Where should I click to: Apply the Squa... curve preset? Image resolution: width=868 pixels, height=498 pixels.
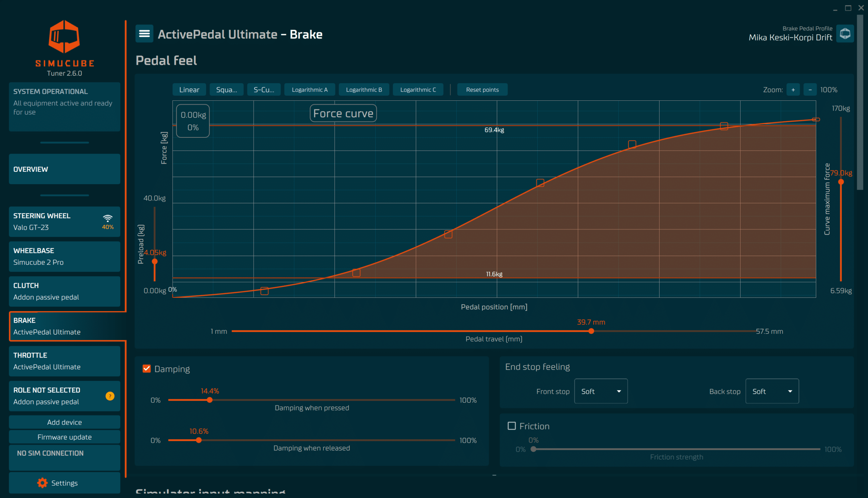click(226, 90)
